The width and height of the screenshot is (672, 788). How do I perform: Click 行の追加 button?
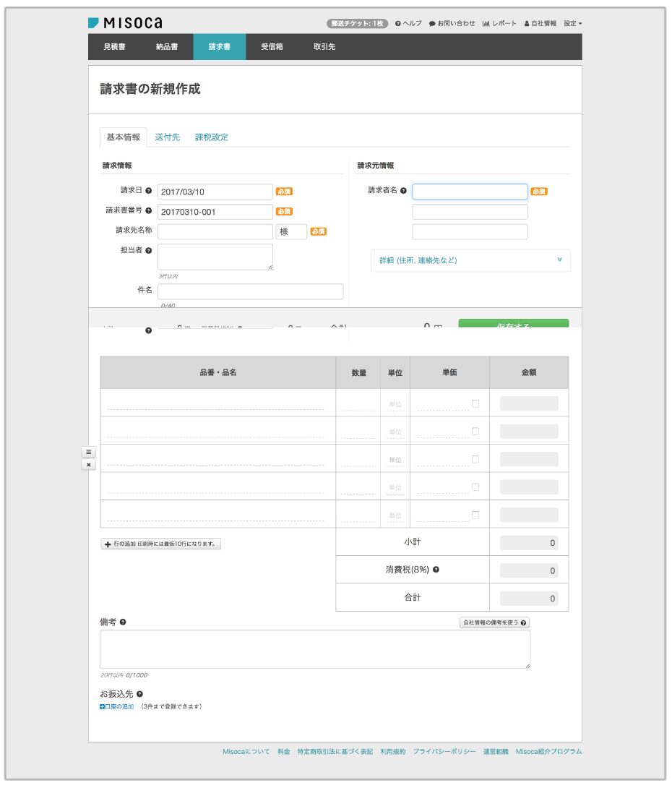[x=160, y=544]
